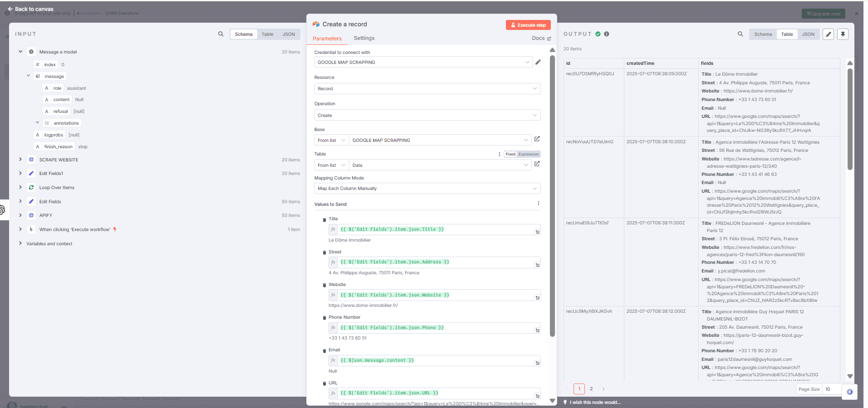Show input as Table view
This screenshot has height=408, width=868.
(267, 34)
